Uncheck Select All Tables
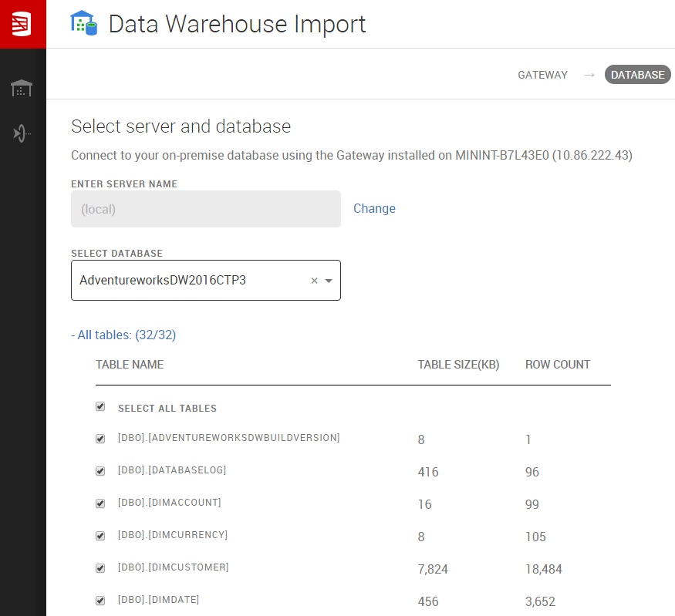 tap(100, 406)
